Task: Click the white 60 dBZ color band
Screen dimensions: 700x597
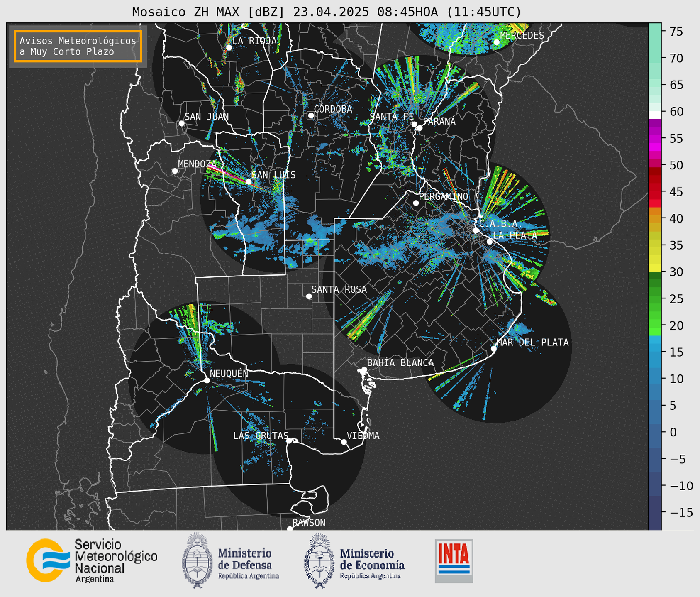Action: 655,115
